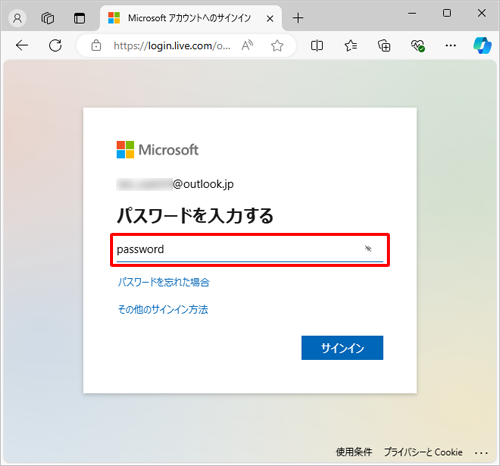Open the Favorites list
Screen dimensions: 500x466
click(351, 45)
